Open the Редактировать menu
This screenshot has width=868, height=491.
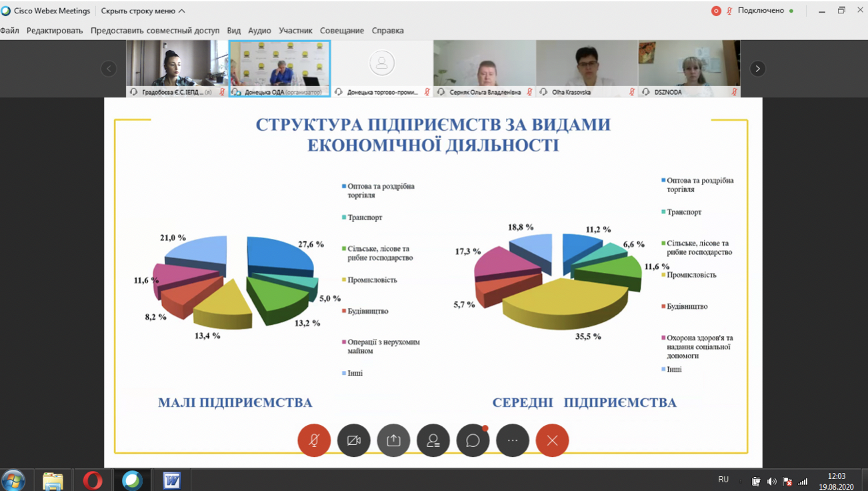point(55,31)
